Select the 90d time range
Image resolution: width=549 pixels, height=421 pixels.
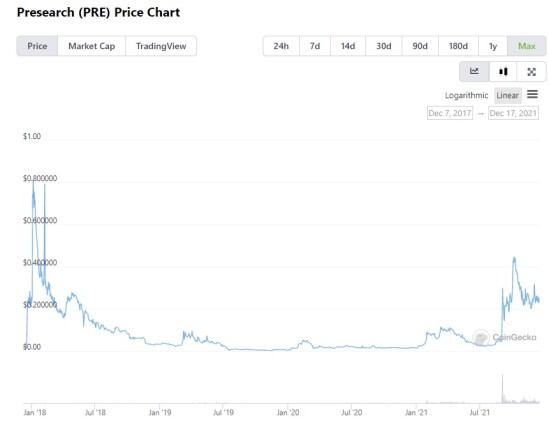pos(420,46)
